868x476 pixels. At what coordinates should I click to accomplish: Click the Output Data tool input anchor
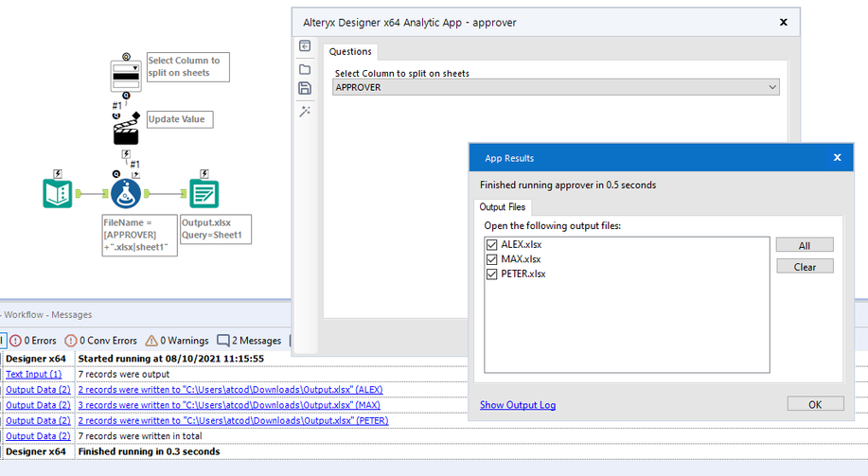184,194
